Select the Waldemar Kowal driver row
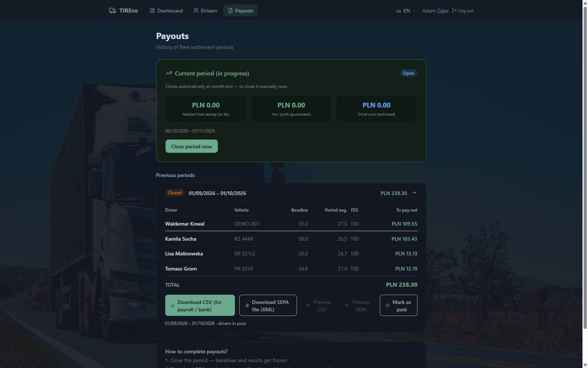This screenshot has height=368, width=588. click(291, 224)
